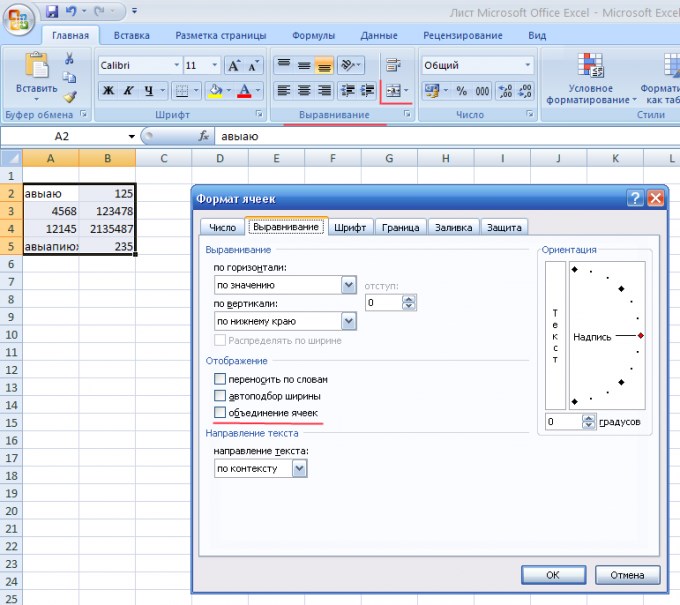Click the Percent Style icon
The height and width of the screenshot is (605, 680).
coord(461,91)
